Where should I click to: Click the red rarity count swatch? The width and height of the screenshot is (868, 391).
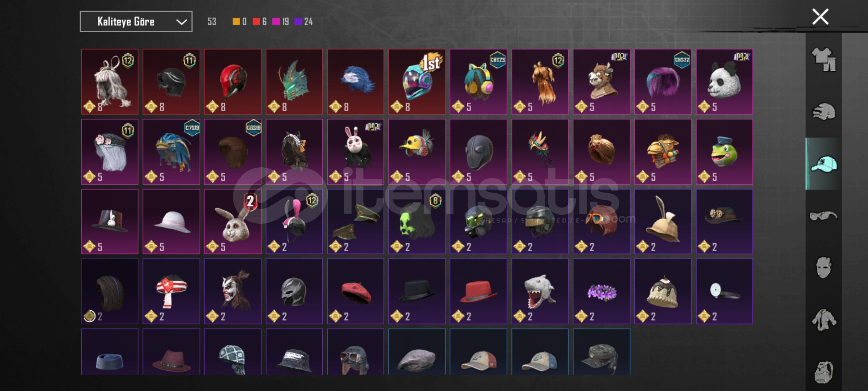[256, 22]
